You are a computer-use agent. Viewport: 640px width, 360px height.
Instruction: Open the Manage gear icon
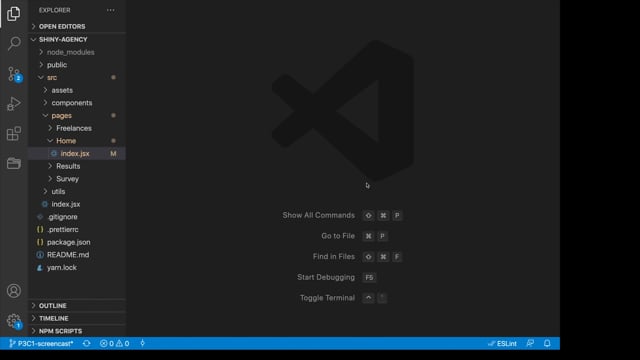(14, 321)
